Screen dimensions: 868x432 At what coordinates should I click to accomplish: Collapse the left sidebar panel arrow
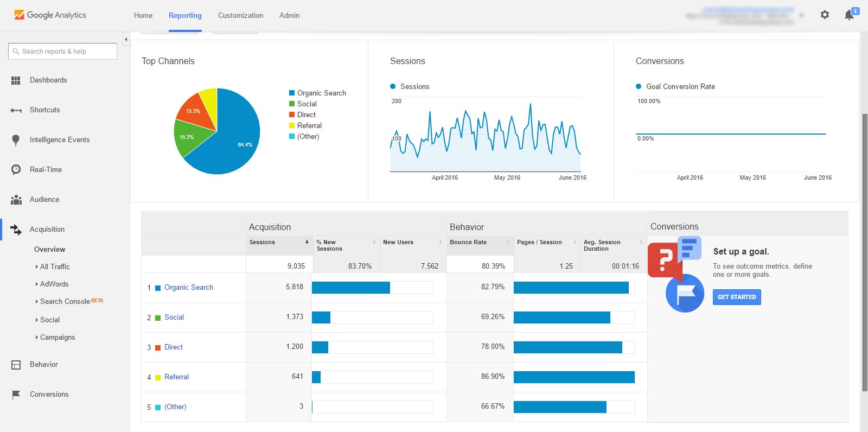click(126, 39)
